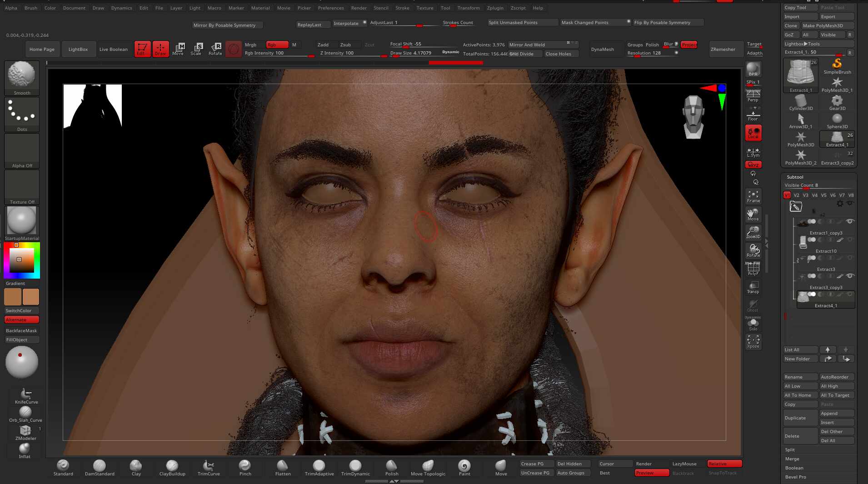Toggle visibility eye of Extract1_copy3 subtool
The image size is (868, 484).
[850, 221]
